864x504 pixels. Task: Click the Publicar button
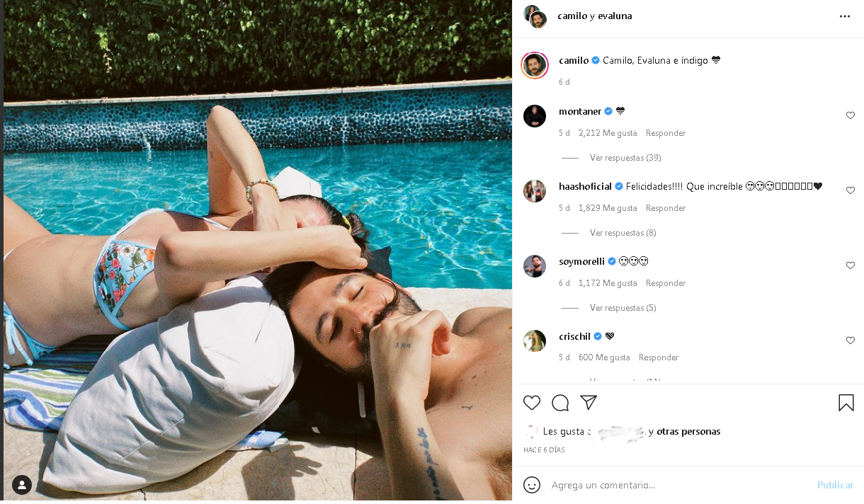click(x=835, y=485)
